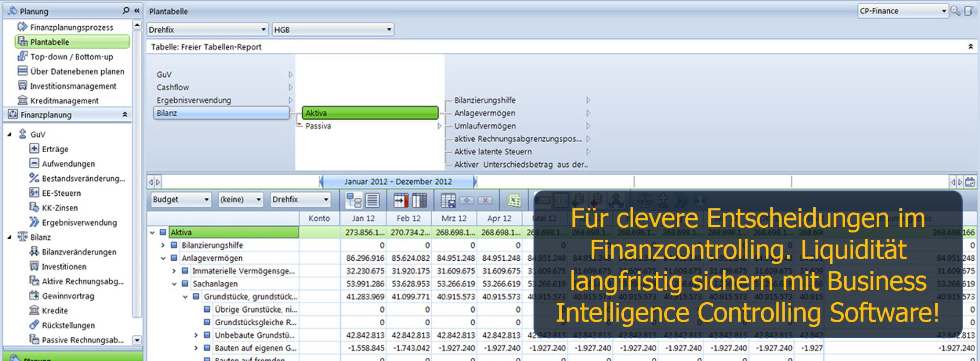Open the CP-Finance dropdown
Screen dimensions: 980x361
pos(903,10)
